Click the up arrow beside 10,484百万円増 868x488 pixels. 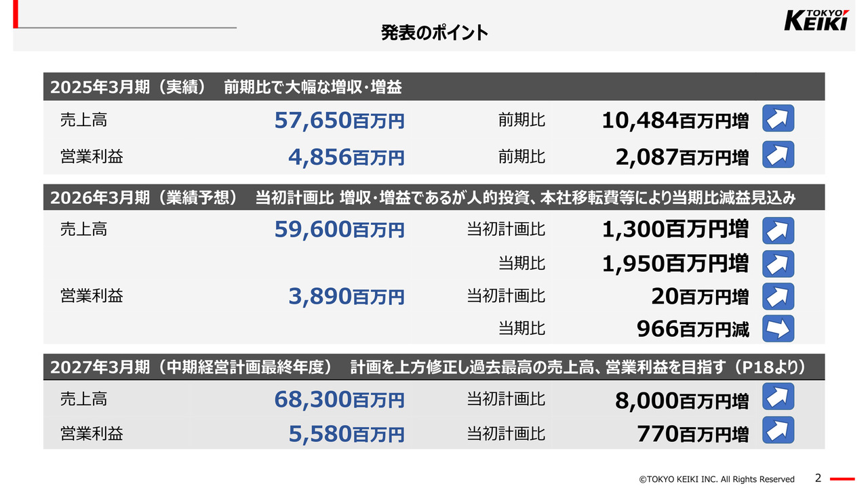[x=778, y=119]
